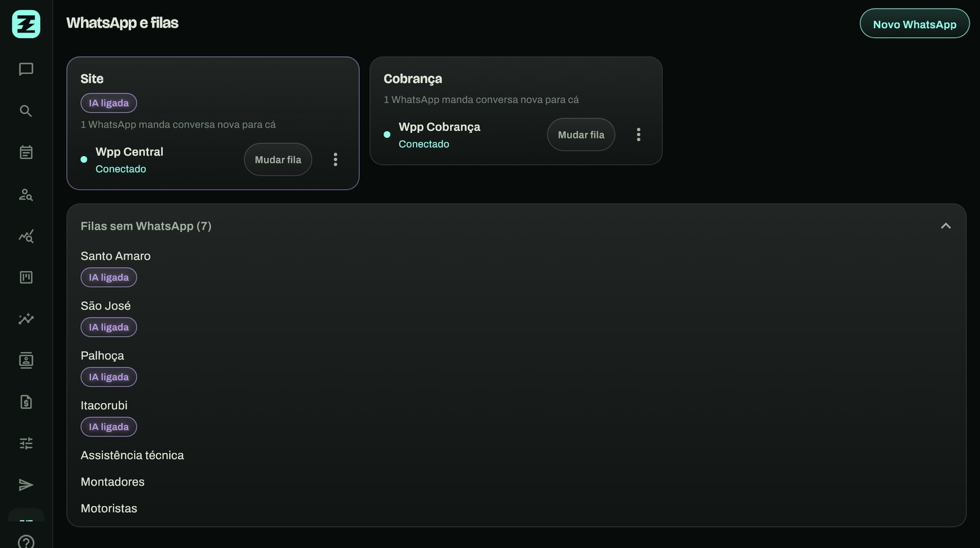Open the search icon in the sidebar
This screenshot has width=980, height=548.
(26, 111)
